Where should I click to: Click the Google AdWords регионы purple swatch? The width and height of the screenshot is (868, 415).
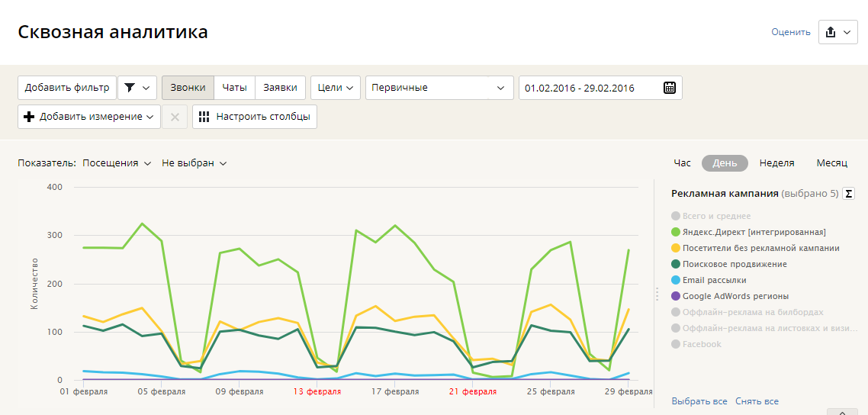[675, 296]
